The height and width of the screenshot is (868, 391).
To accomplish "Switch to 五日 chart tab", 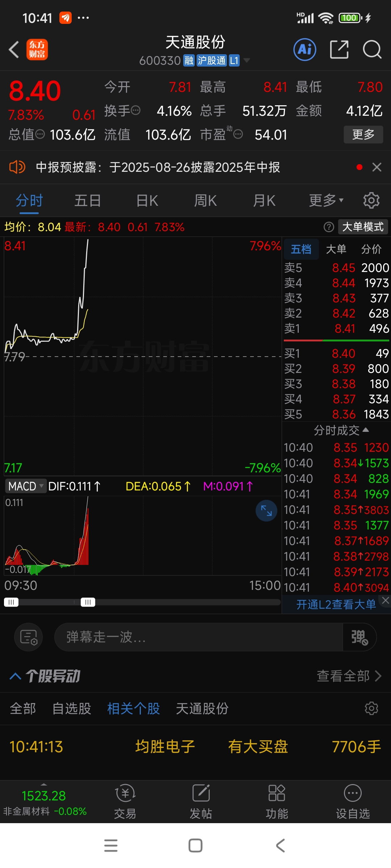I will point(87,200).
